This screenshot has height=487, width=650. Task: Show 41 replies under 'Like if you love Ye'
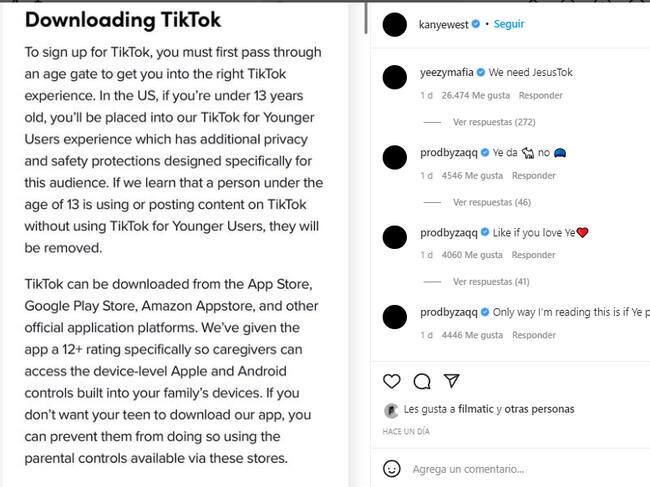click(x=489, y=282)
